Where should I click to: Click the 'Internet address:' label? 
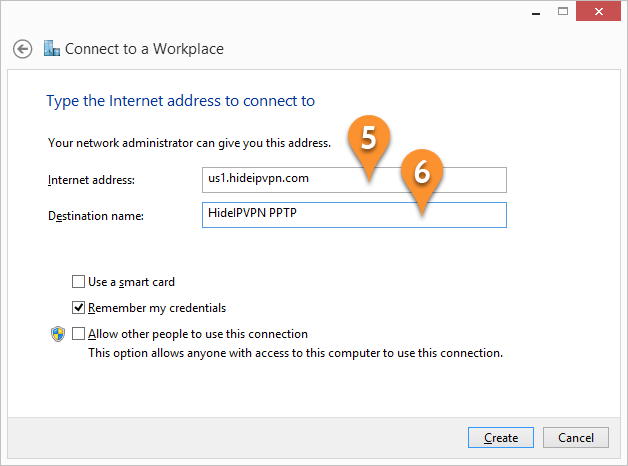pyautogui.click(x=91, y=180)
